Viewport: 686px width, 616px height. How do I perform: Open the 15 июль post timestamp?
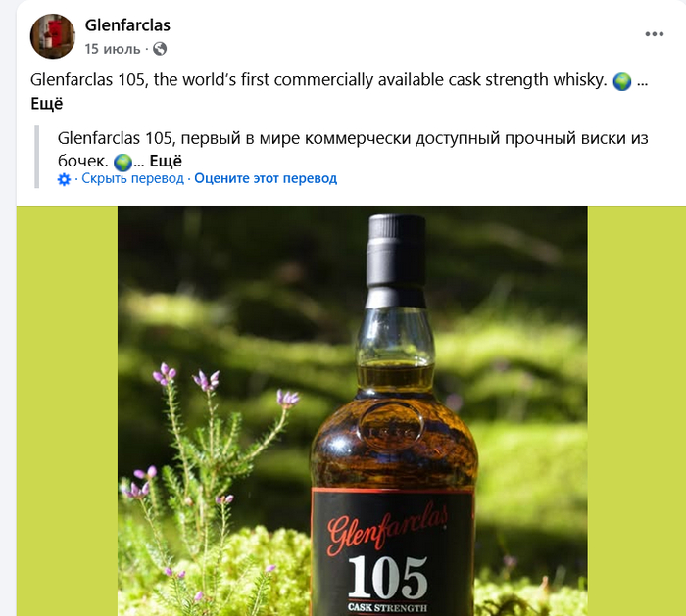coord(113,49)
